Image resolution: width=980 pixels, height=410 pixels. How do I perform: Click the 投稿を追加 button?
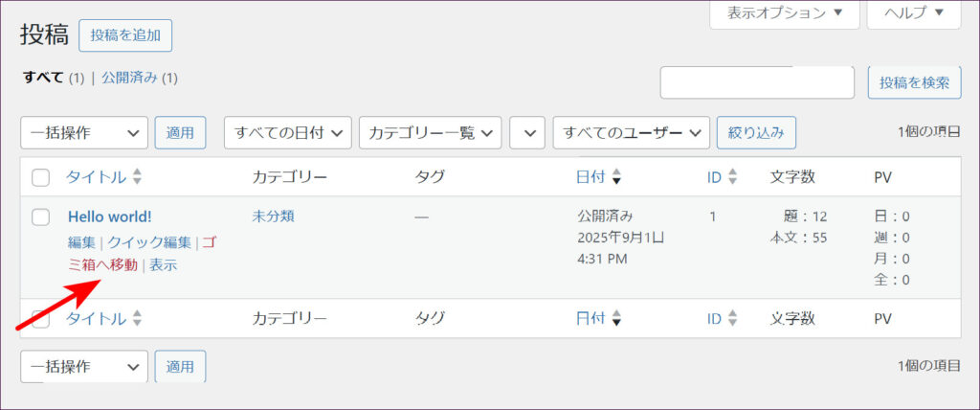(x=125, y=35)
